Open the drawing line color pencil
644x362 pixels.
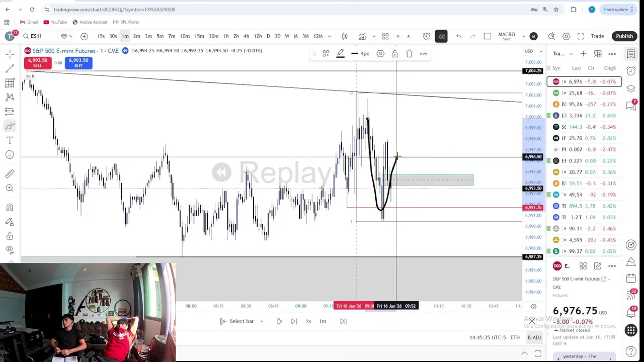click(x=341, y=54)
